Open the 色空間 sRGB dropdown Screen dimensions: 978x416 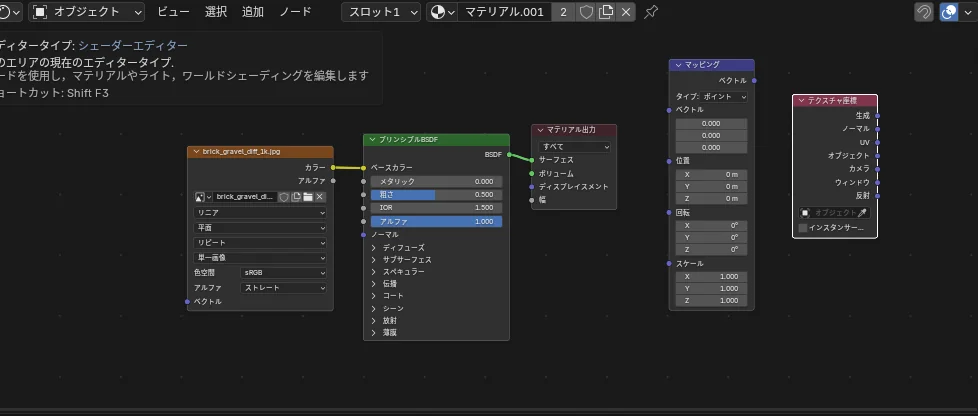283,272
